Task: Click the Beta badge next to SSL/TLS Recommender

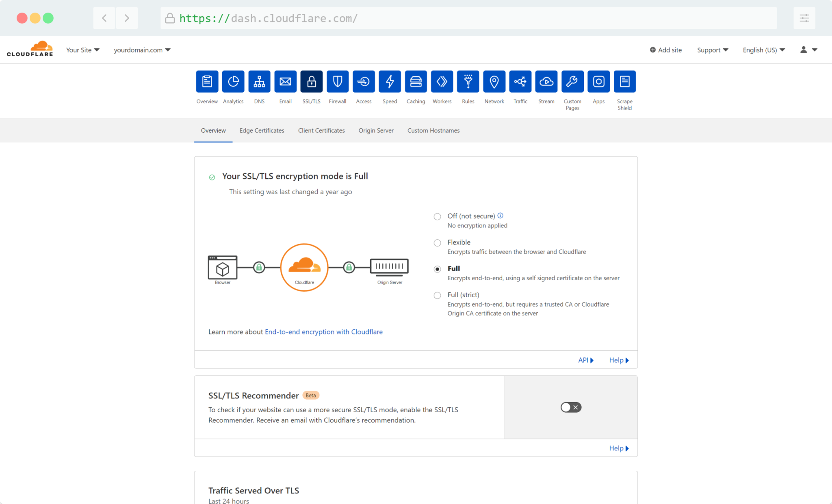Action: pos(311,395)
